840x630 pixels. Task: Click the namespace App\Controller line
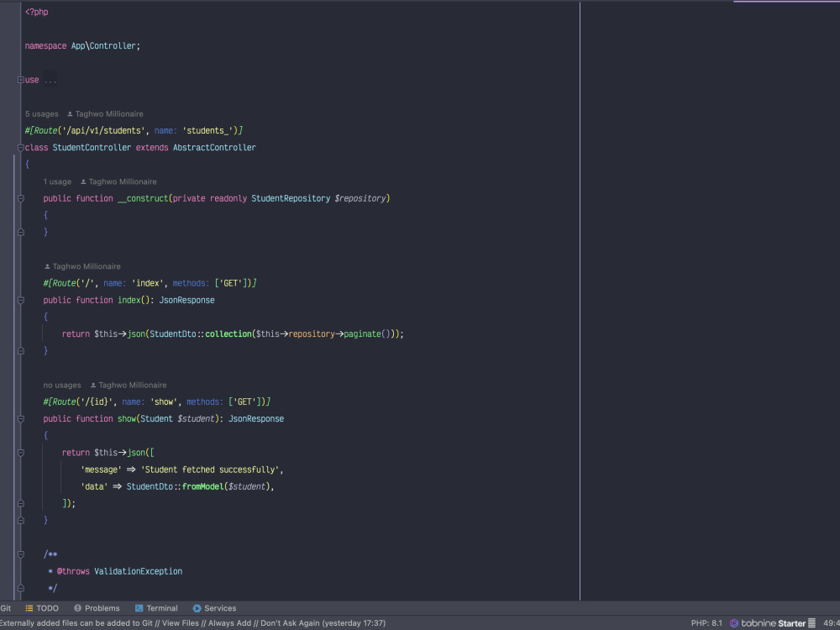tap(82, 46)
